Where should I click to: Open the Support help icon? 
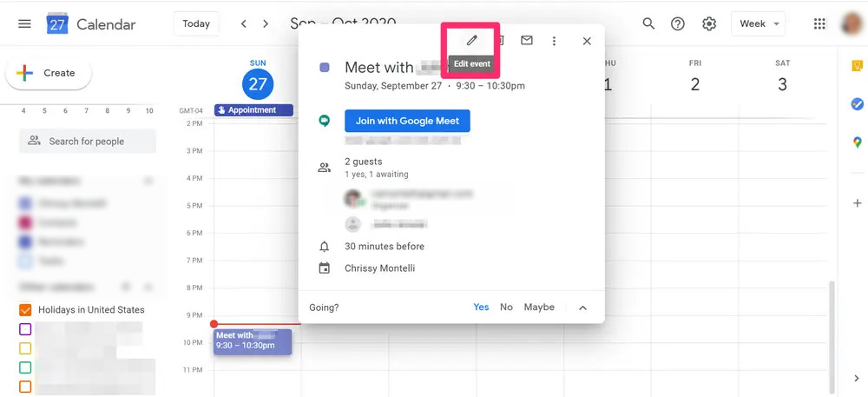(678, 23)
